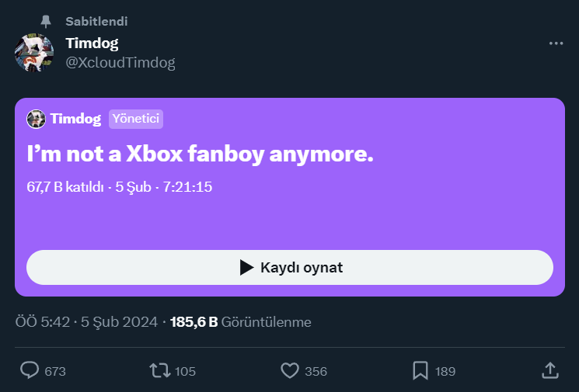Click the play triangle icon
The height and width of the screenshot is (392, 579).
pyautogui.click(x=246, y=268)
